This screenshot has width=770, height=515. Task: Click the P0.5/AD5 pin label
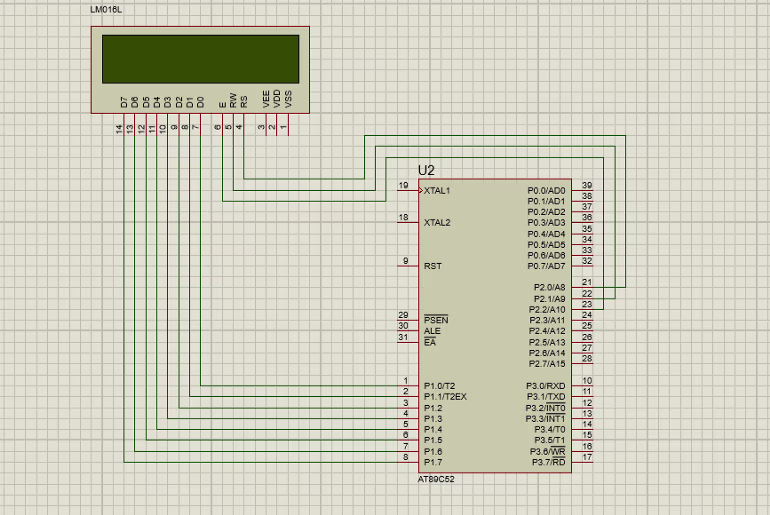[546, 244]
